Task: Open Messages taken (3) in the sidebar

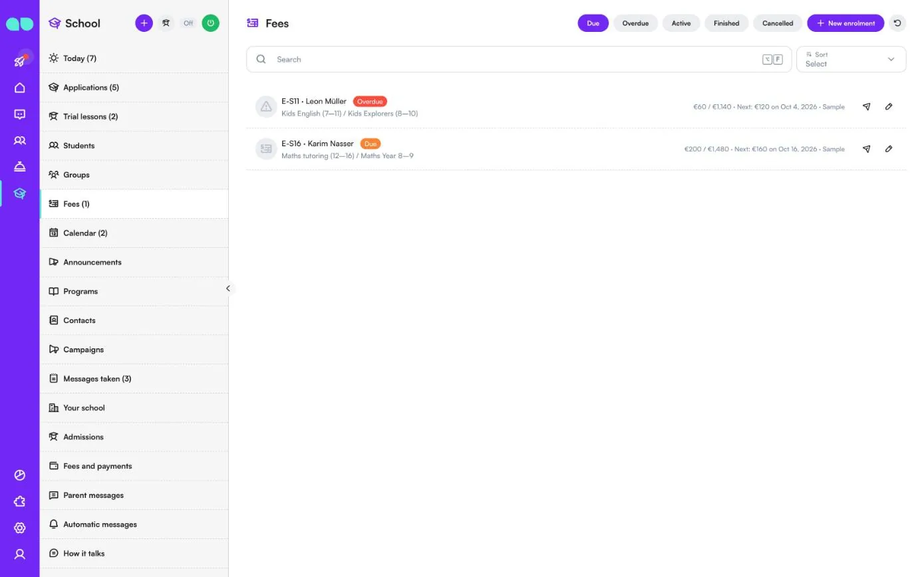Action: click(134, 379)
